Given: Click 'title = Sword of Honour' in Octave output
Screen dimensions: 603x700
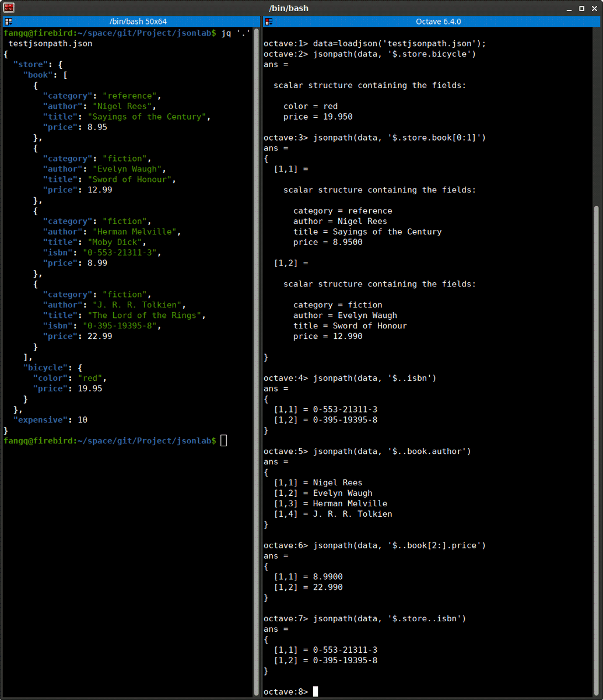Looking at the screenshot, I should click(x=350, y=326).
